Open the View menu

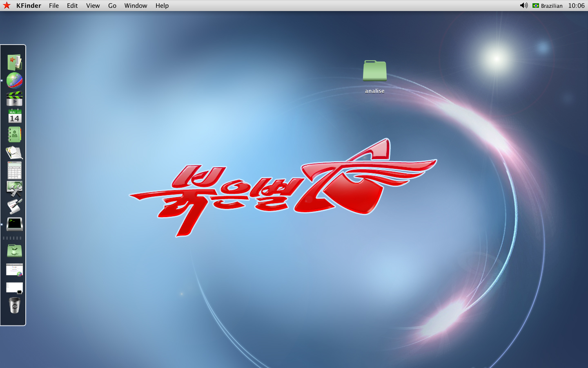[93, 6]
